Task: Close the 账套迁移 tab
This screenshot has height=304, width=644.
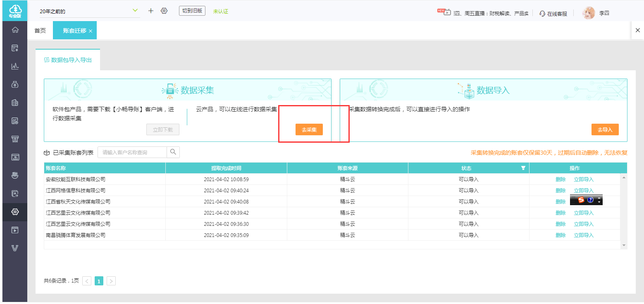Action: point(91,31)
